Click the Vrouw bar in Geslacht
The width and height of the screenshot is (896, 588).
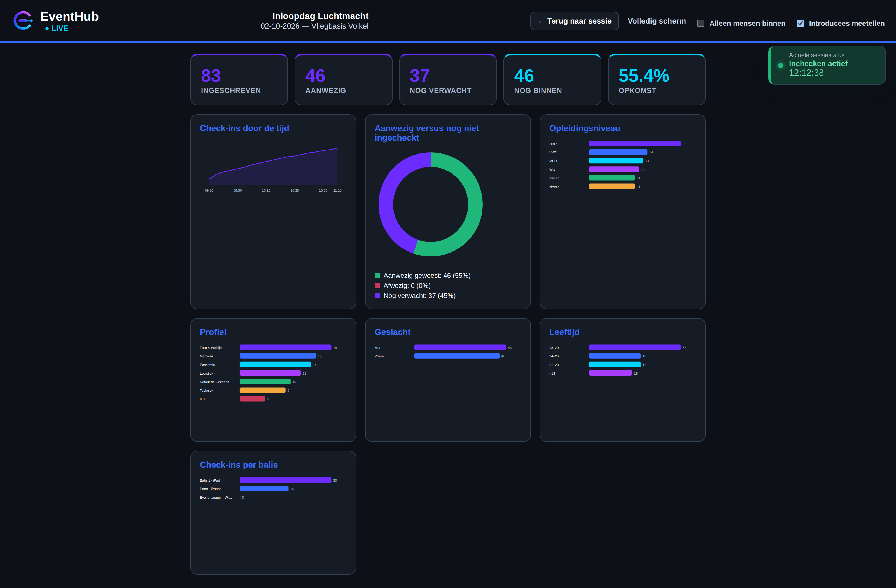(x=457, y=356)
